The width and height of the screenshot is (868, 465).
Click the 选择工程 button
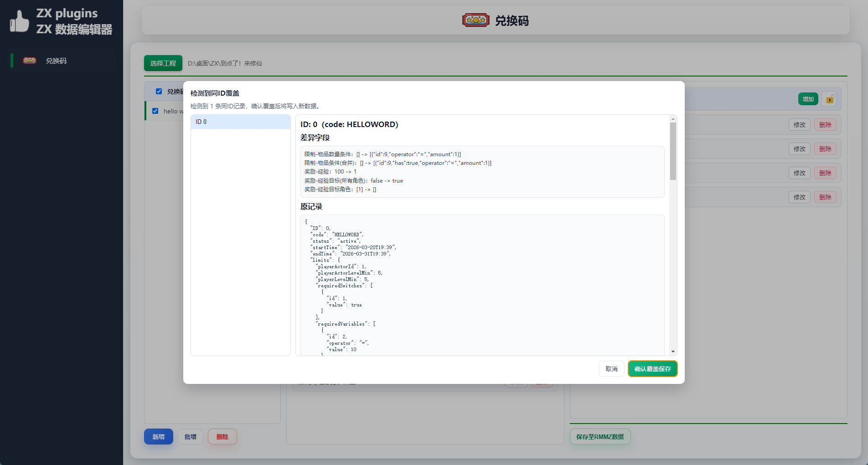click(x=163, y=63)
